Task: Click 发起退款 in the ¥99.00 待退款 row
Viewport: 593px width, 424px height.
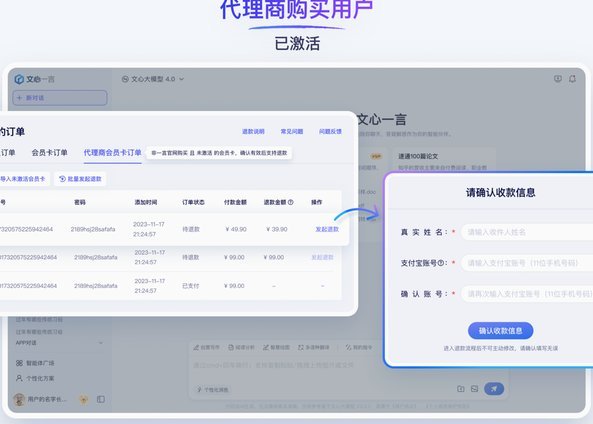Action: coord(322,257)
